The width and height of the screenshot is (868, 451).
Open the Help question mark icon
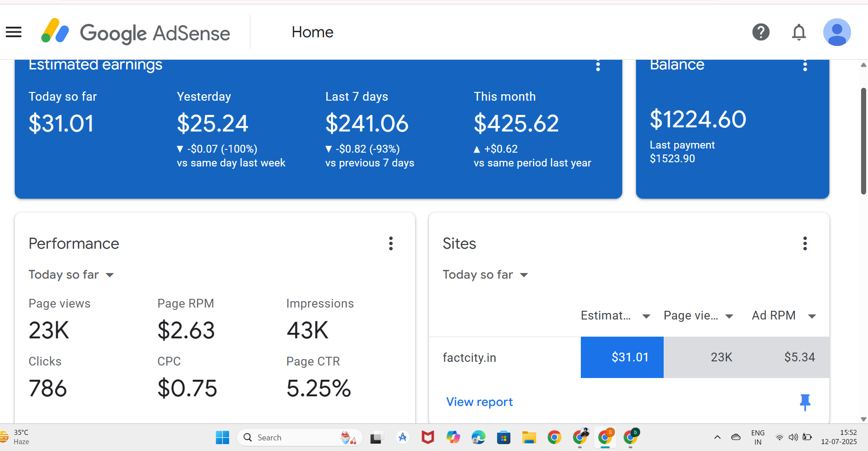tap(761, 32)
